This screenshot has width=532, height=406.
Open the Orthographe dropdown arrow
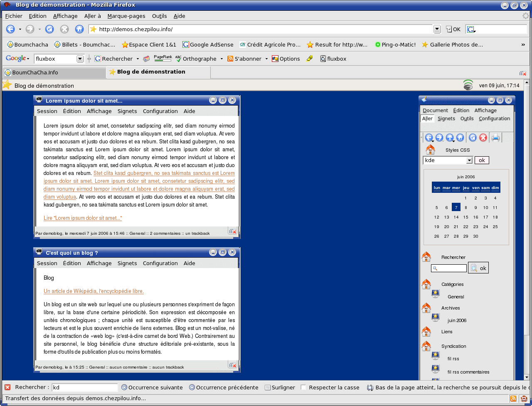tap(222, 59)
